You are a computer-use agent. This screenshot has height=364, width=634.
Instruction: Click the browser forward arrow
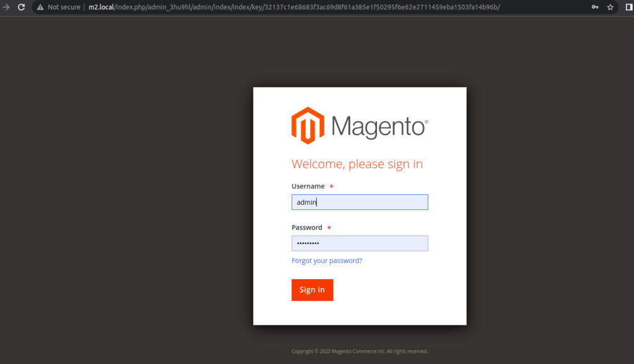point(6,7)
